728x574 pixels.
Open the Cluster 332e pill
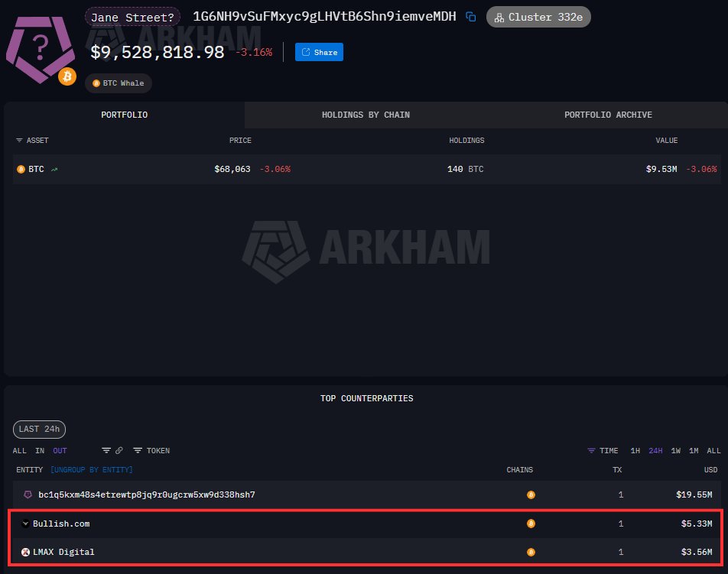[x=538, y=17]
